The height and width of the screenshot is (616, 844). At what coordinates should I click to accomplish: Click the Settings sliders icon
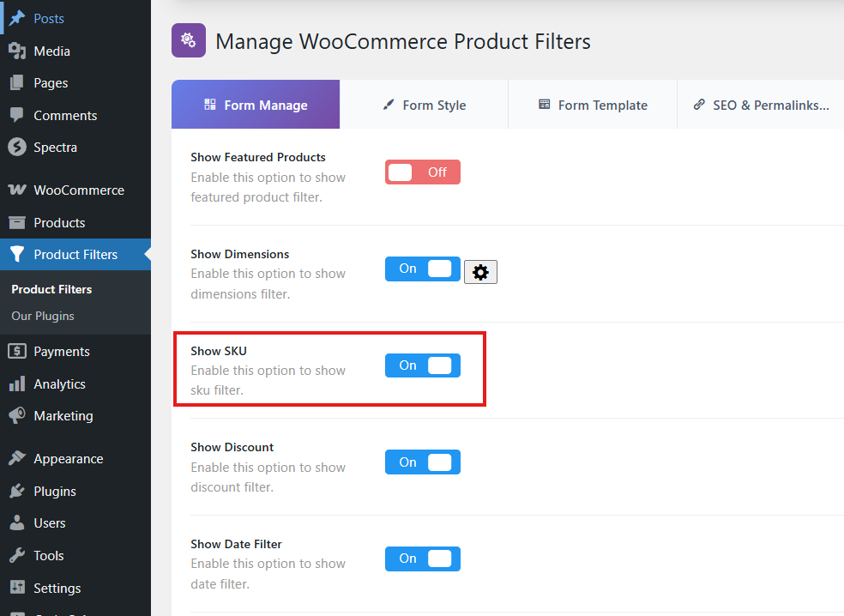[17, 588]
